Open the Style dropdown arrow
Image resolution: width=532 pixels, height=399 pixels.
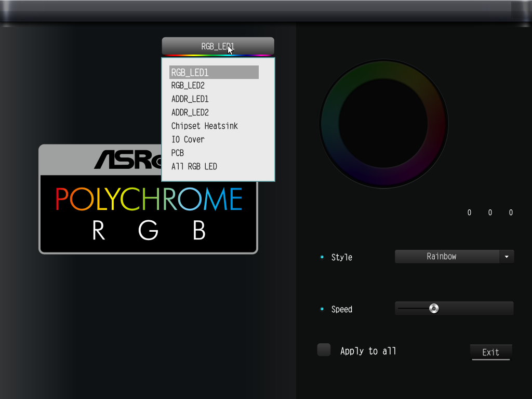(x=507, y=257)
